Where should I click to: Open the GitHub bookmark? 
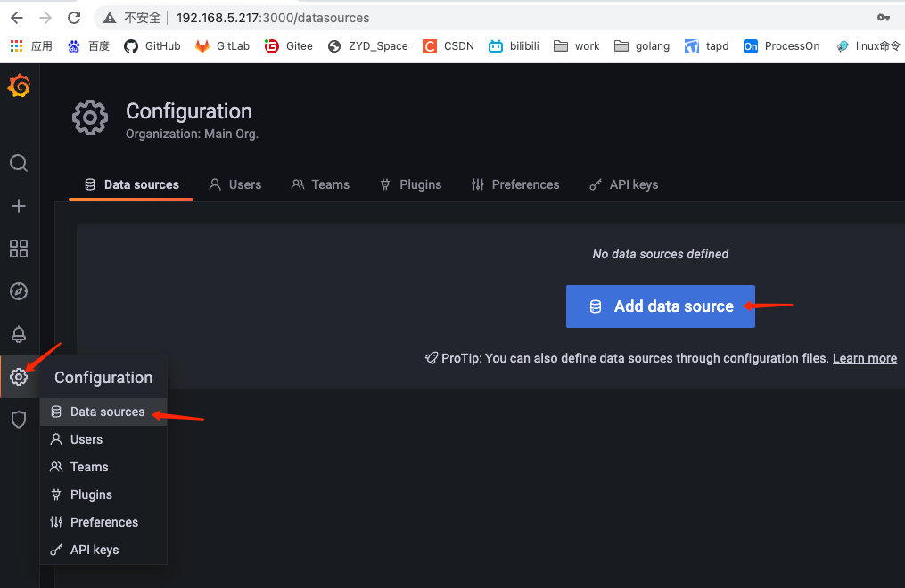click(x=152, y=46)
